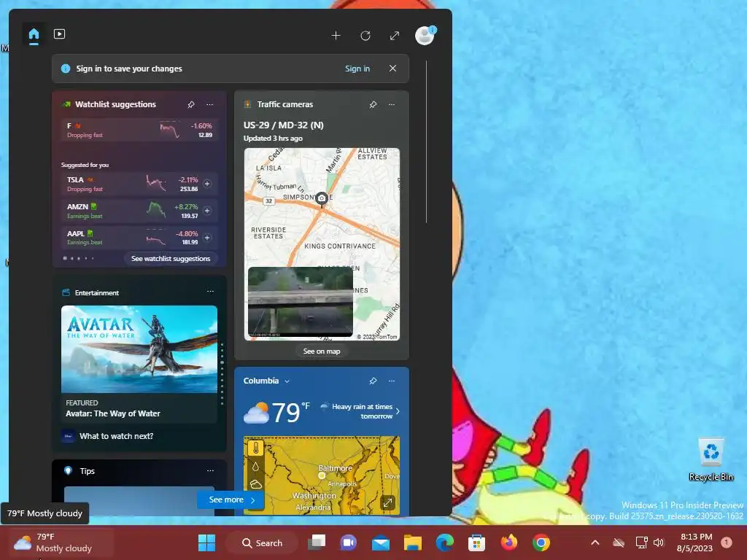747x560 pixels.
Task: Open AMZN stock details
Action: pos(131,211)
